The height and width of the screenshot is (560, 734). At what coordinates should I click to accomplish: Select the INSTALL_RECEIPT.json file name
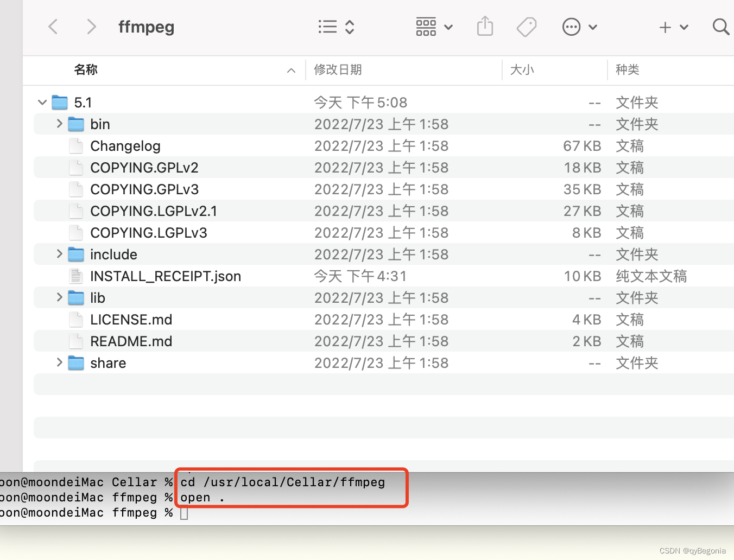tap(166, 276)
